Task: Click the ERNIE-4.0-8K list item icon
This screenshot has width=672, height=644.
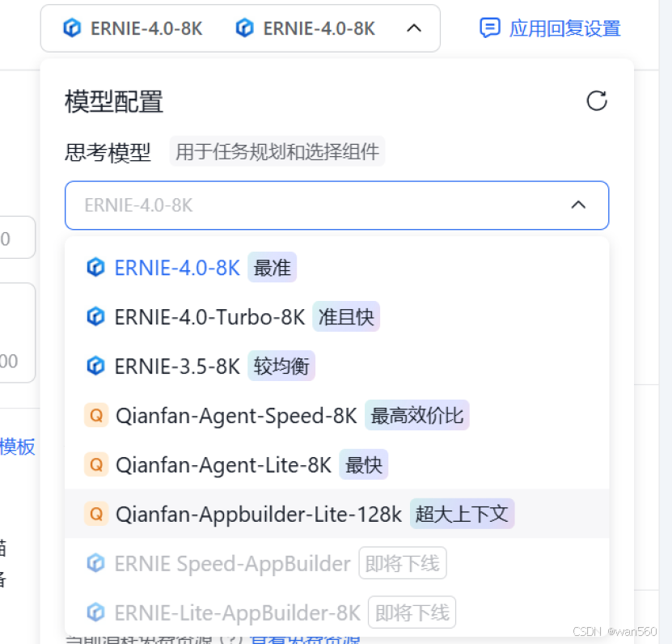Action: [95, 268]
